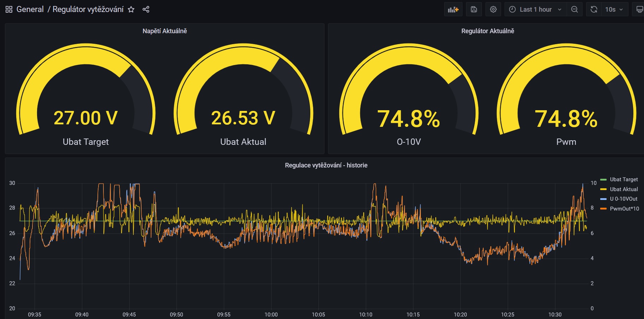The image size is (644, 319).
Task: Go to the General folder
Action: [x=30, y=10]
